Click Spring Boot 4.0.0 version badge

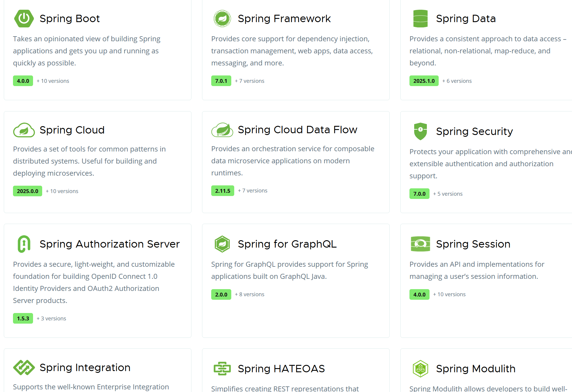(x=23, y=81)
